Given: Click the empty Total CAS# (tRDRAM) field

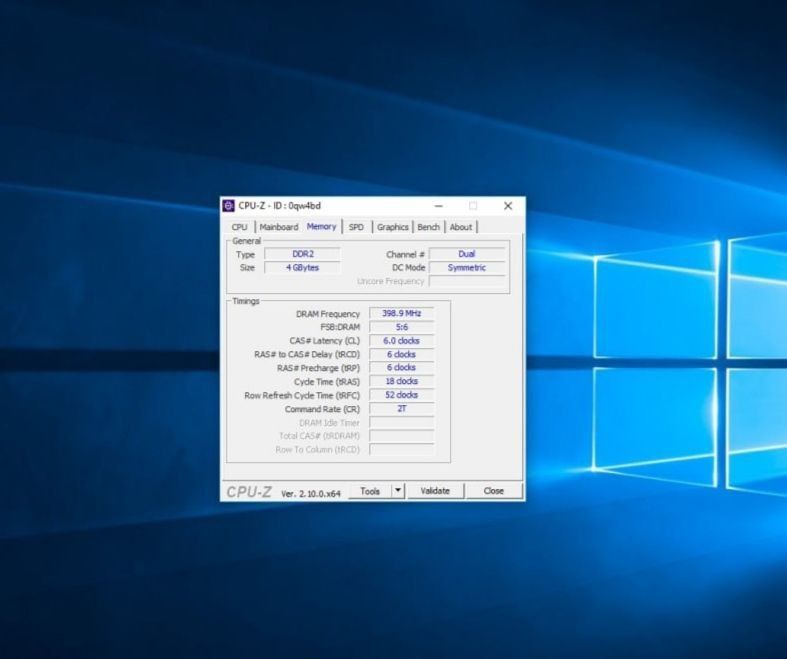Looking at the screenshot, I should [402, 436].
